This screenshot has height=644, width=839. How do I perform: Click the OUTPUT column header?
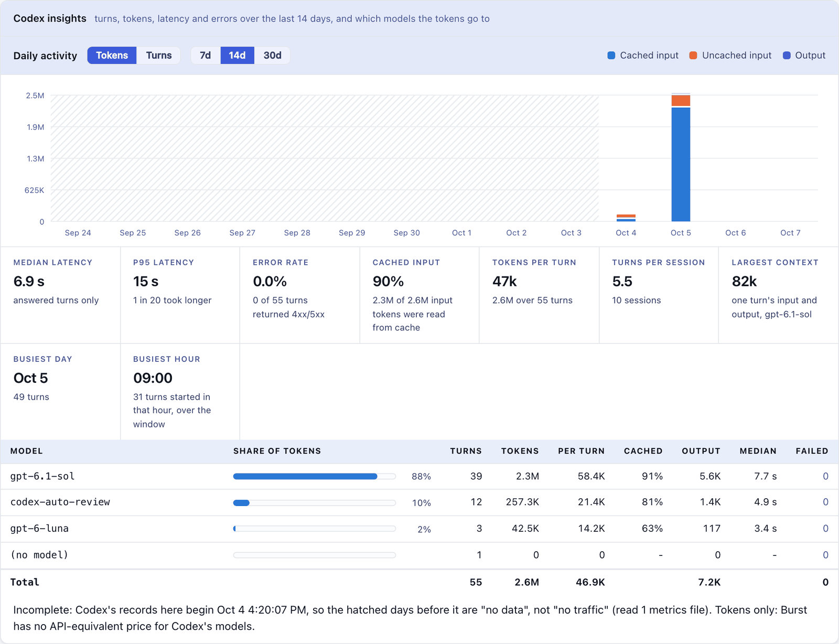click(x=701, y=451)
